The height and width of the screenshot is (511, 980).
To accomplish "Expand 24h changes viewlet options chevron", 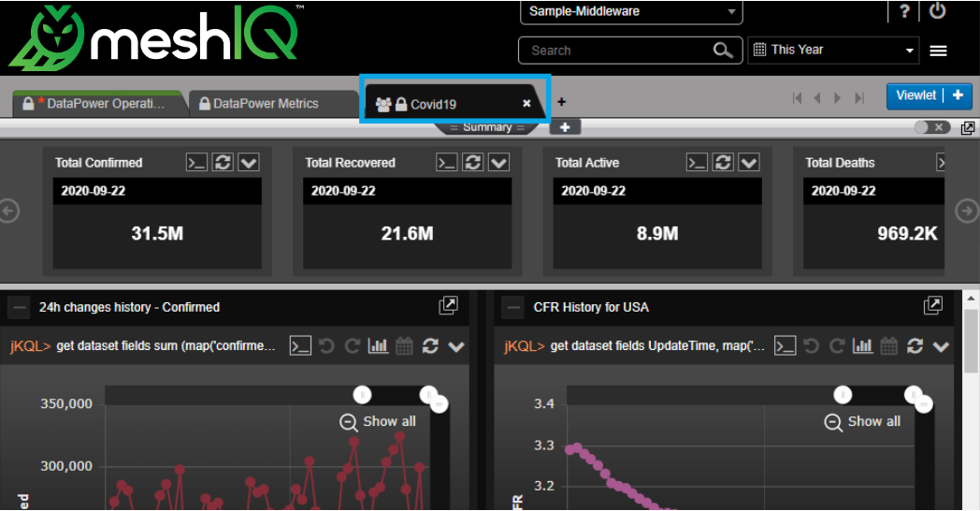I will coord(456,346).
